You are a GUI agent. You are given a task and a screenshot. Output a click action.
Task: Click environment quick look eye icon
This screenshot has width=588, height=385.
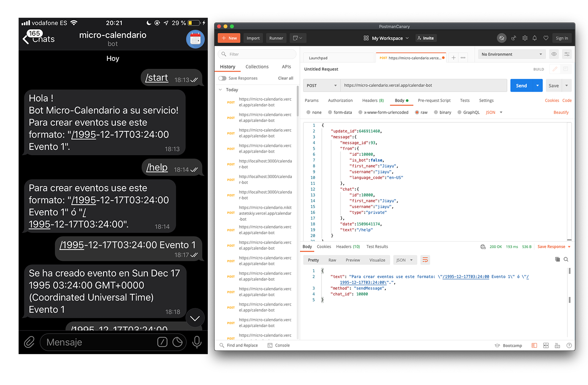click(x=554, y=54)
